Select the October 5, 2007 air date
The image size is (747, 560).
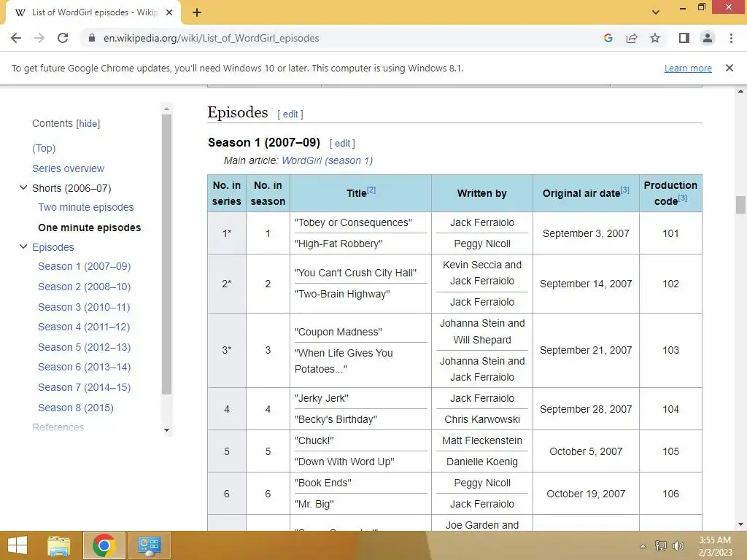(586, 451)
